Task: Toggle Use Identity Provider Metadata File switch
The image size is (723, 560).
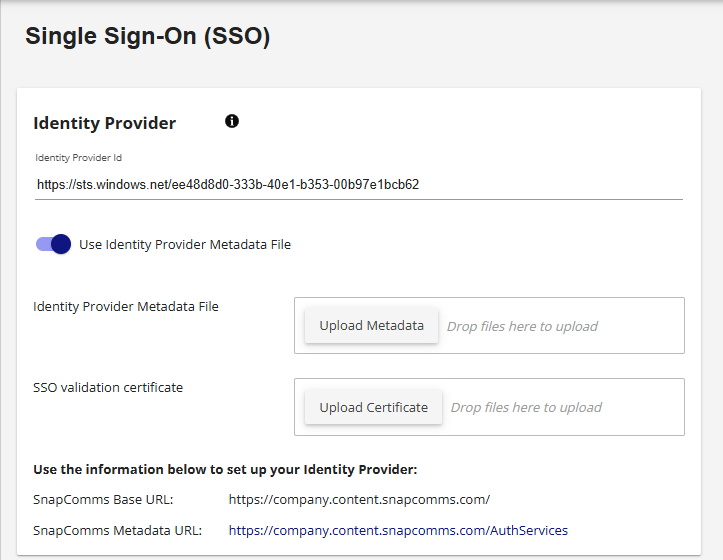Action: [x=53, y=244]
